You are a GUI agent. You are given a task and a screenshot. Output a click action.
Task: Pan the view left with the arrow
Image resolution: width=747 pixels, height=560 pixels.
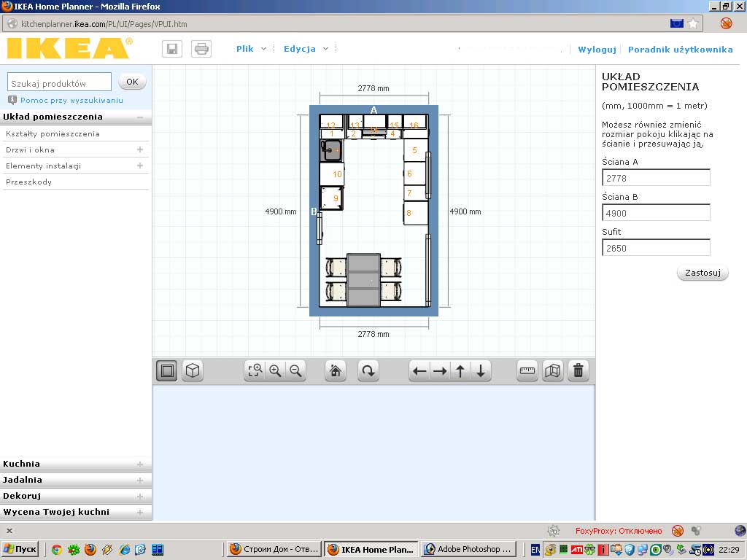tap(419, 370)
